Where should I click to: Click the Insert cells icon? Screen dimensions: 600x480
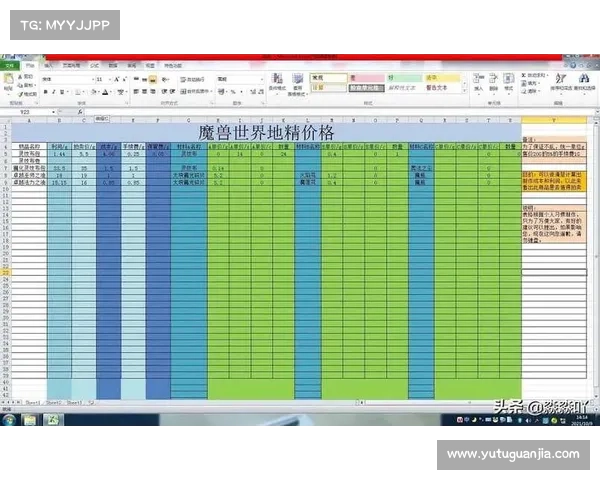pyautogui.click(x=478, y=82)
